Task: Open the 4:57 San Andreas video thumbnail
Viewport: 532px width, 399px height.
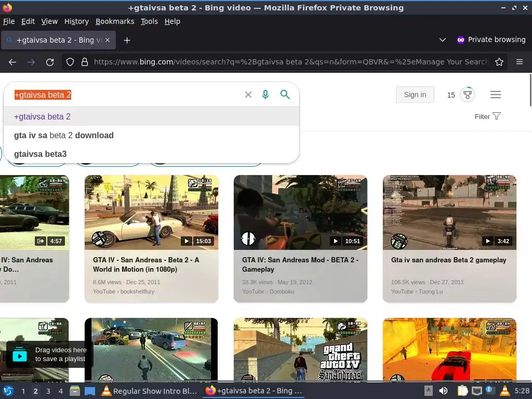Action: click(x=34, y=212)
